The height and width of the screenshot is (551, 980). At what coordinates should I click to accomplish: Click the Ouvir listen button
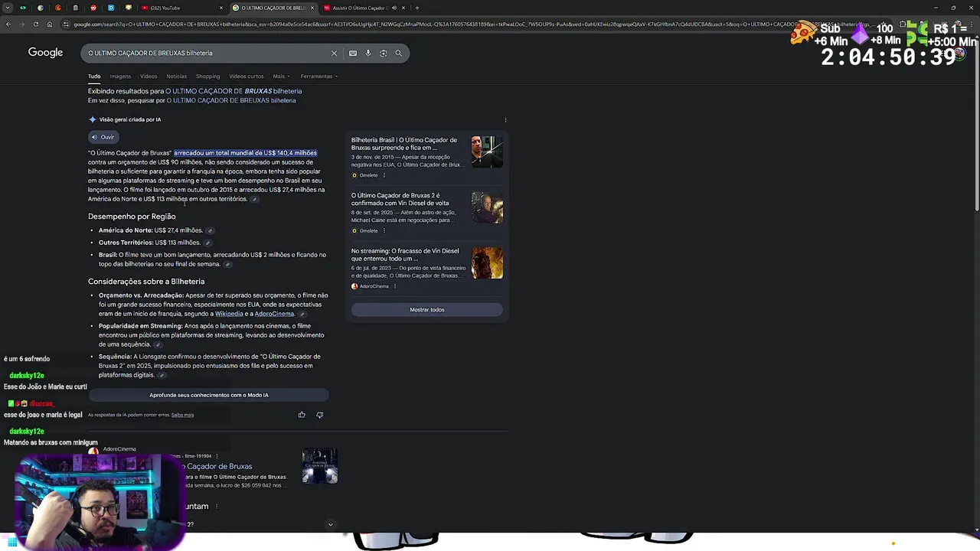103,137
